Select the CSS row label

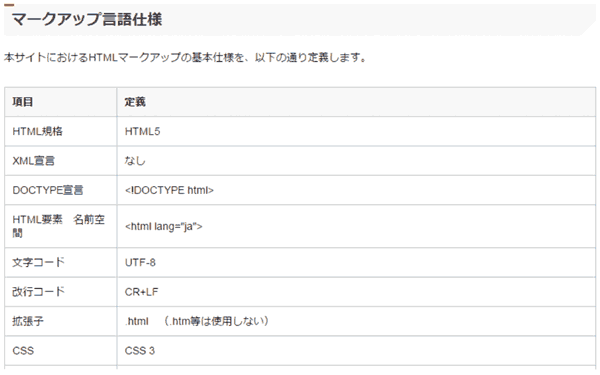click(23, 351)
